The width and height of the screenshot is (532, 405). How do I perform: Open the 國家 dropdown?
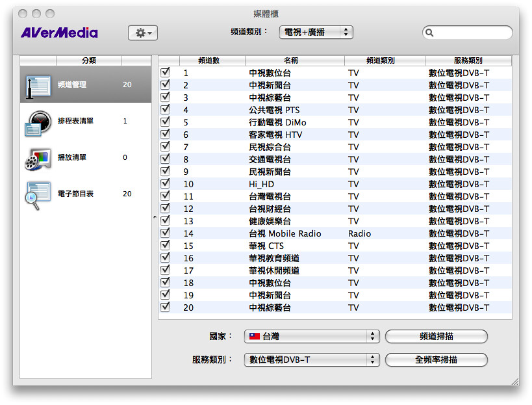coord(310,336)
